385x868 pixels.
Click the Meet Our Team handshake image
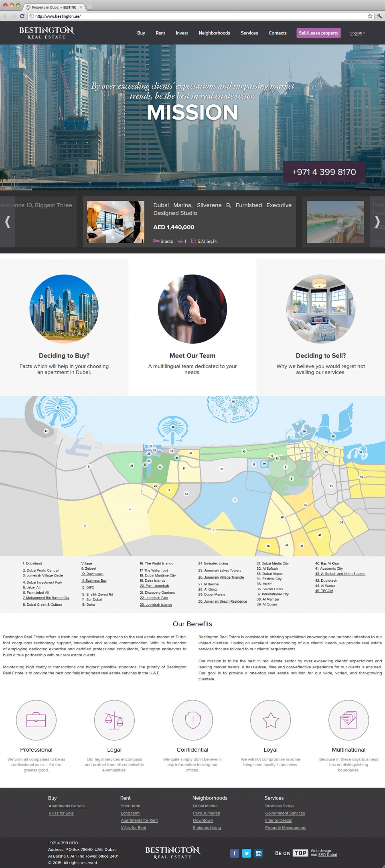tap(192, 309)
